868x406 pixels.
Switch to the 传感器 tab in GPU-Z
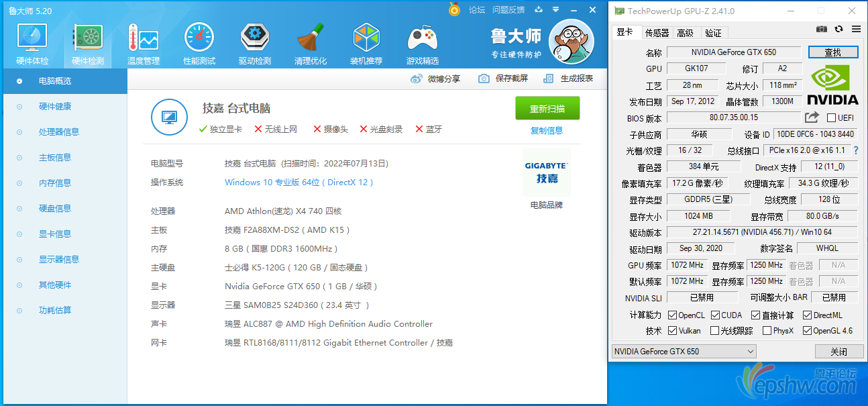pos(657,33)
